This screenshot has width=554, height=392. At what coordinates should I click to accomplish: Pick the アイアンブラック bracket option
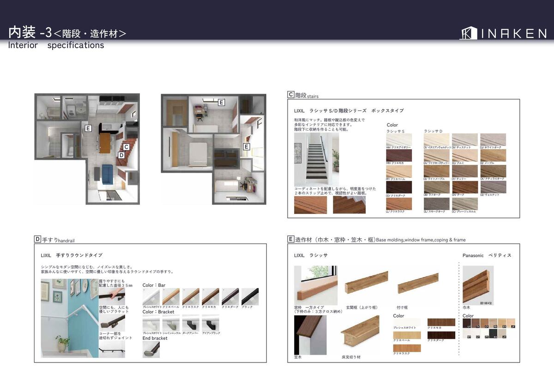[211, 323]
